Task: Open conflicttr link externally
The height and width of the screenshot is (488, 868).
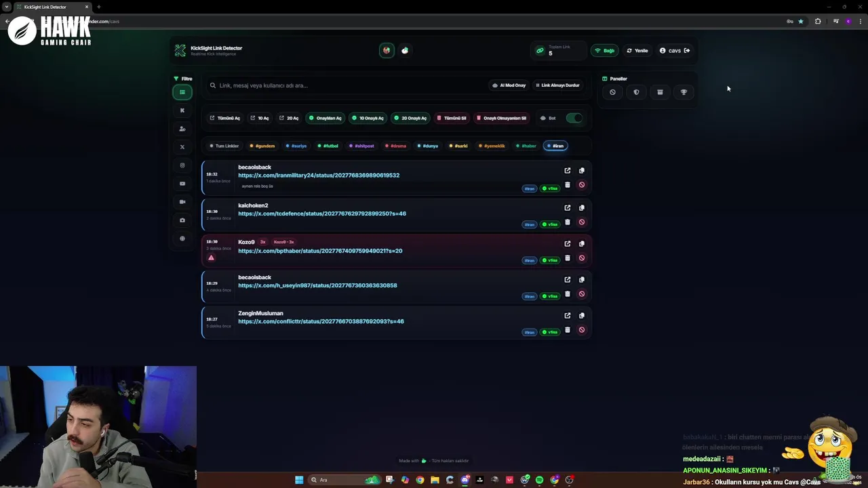Action: pos(568,316)
